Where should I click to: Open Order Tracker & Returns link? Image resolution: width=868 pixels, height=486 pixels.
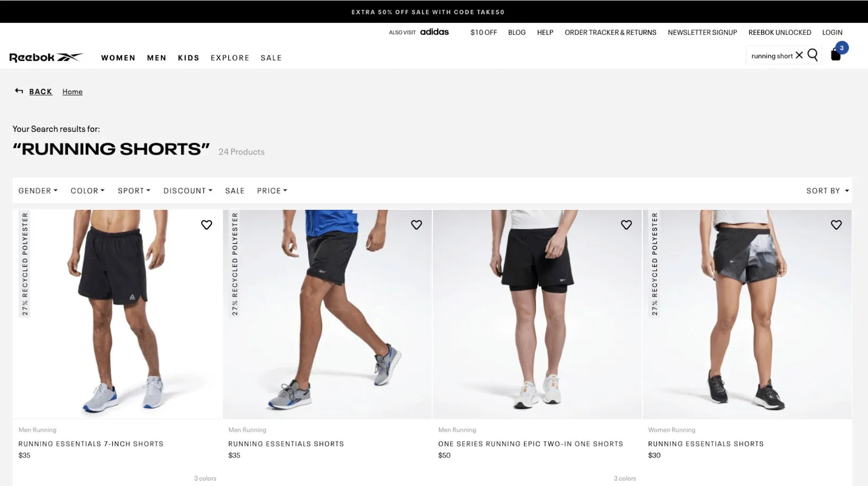[x=610, y=33]
